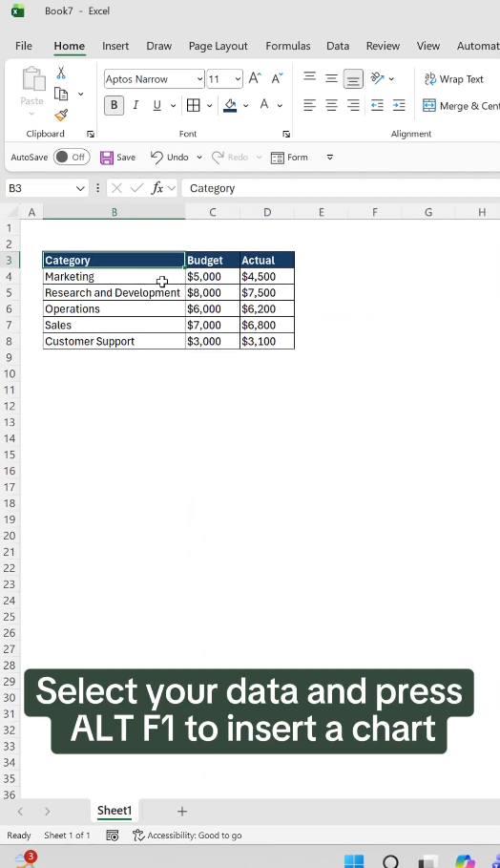Set Top Align for cells
Screen dimensions: 500x868
tap(310, 78)
